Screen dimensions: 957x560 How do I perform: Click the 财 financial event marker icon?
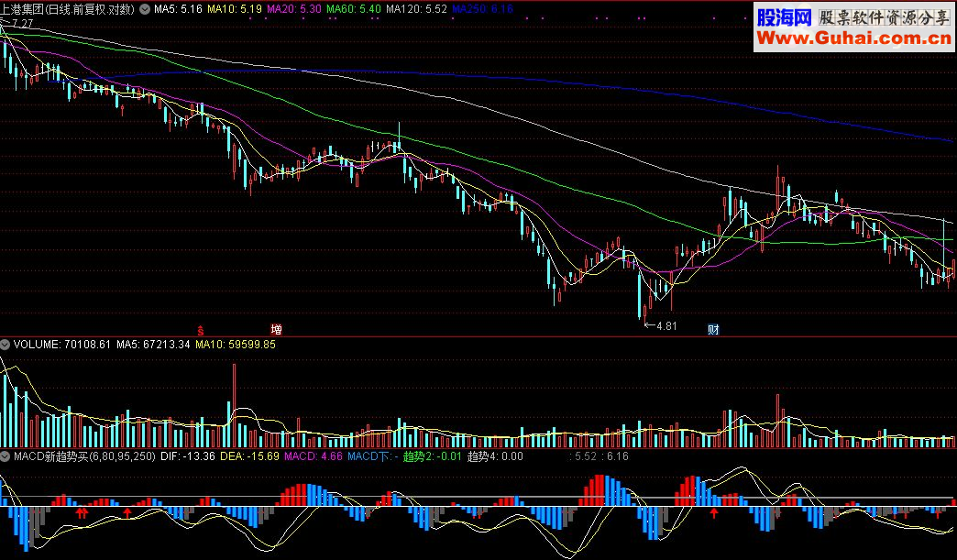pyautogui.click(x=713, y=330)
